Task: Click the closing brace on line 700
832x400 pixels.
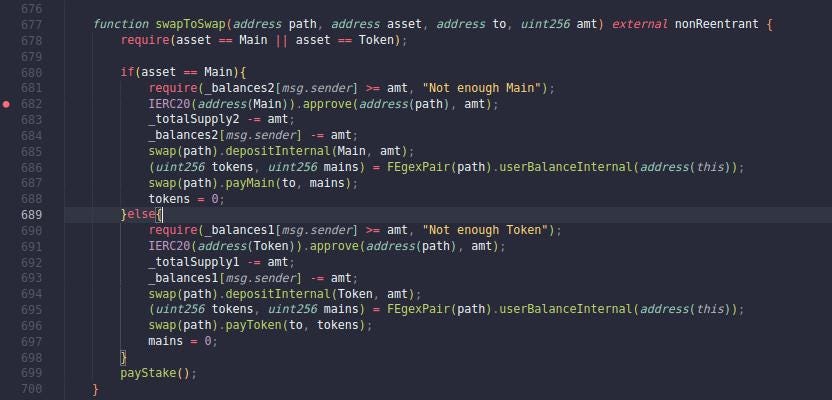Action: pyautogui.click(x=96, y=389)
